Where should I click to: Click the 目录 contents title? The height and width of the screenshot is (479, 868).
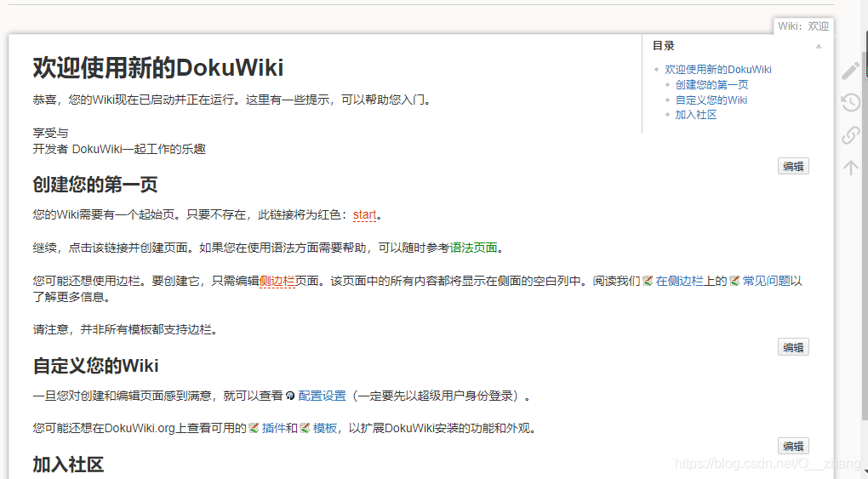coord(663,46)
